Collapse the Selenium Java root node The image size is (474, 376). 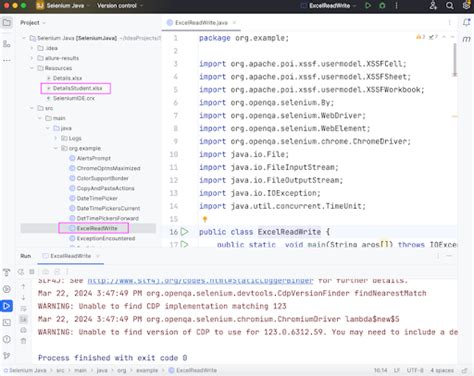point(24,38)
